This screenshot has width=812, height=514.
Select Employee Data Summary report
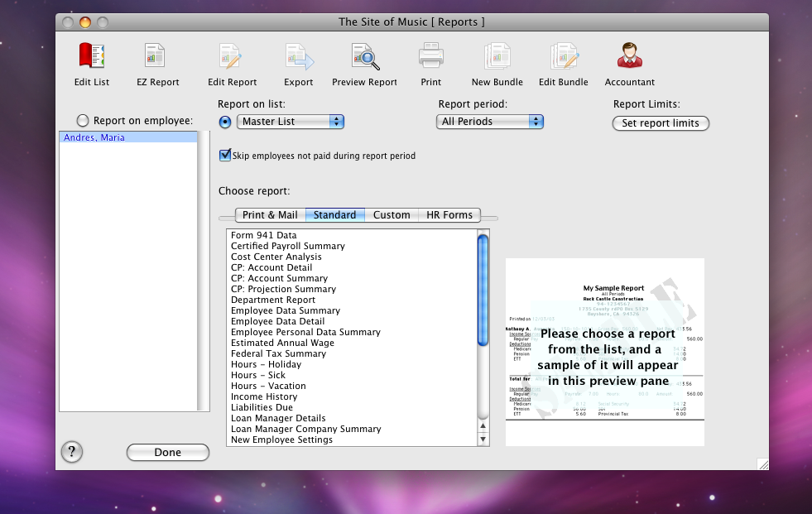click(352, 310)
